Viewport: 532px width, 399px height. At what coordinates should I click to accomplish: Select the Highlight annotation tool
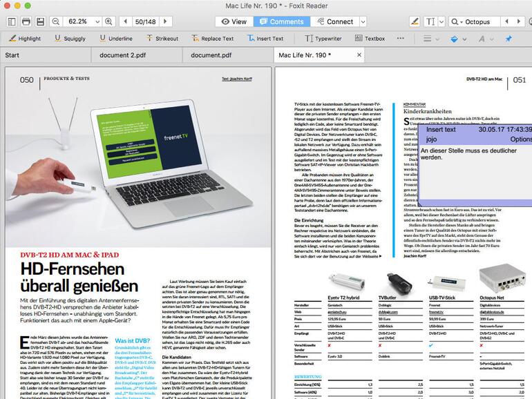point(25,38)
